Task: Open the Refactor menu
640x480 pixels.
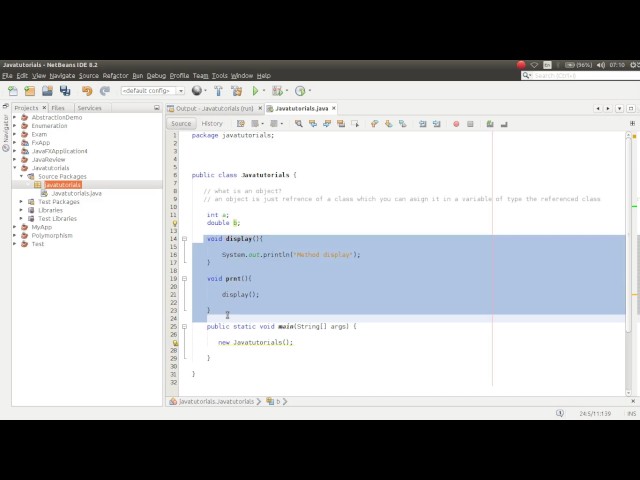Action: [116, 76]
